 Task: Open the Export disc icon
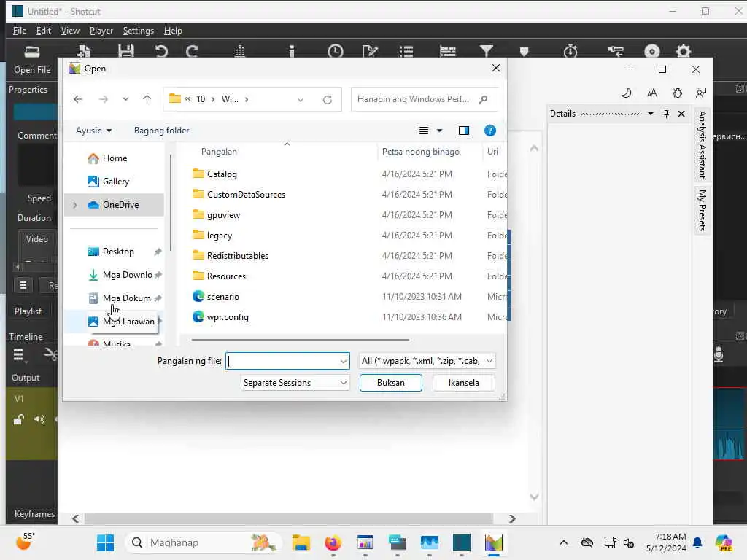coord(652,51)
